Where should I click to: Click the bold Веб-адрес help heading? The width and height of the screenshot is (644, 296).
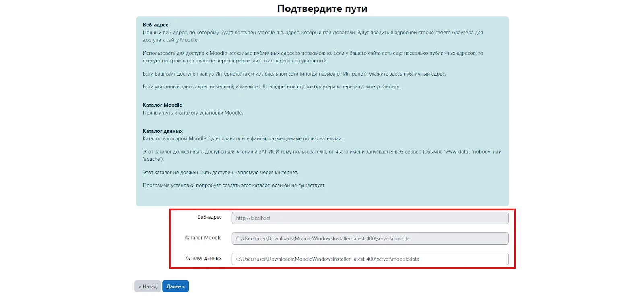155,25
